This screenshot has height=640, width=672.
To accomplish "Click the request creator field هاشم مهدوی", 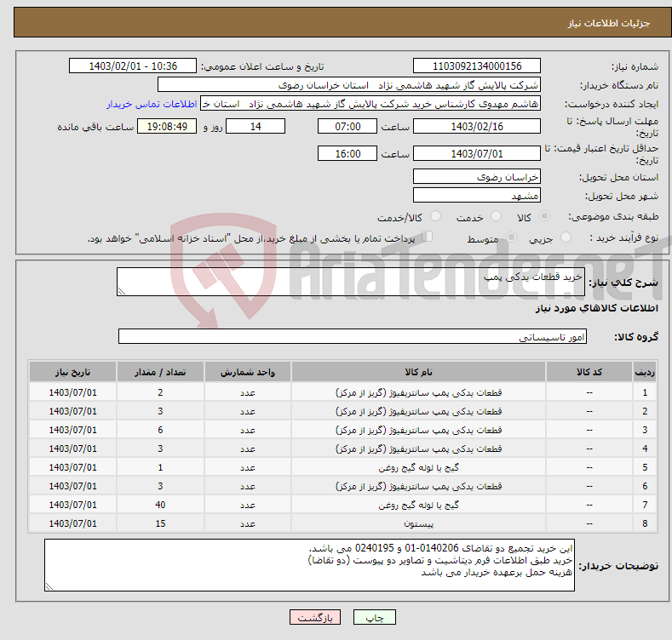I will 370,104.
